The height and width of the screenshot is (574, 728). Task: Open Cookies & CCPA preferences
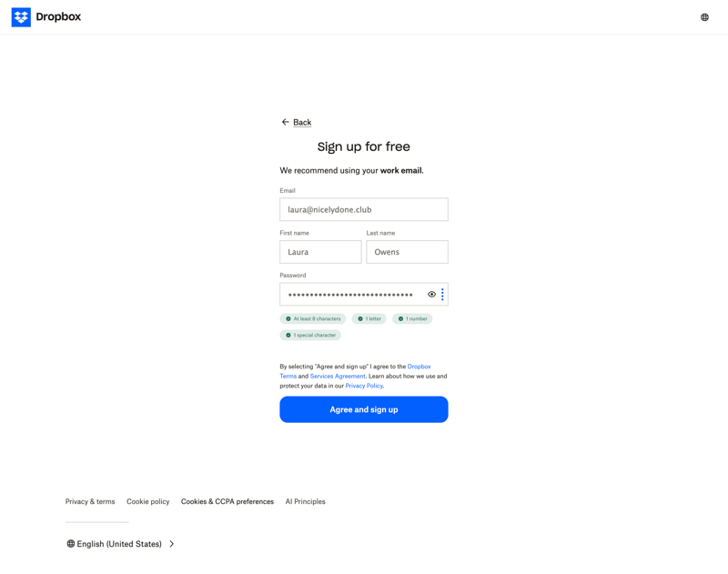coord(227,501)
